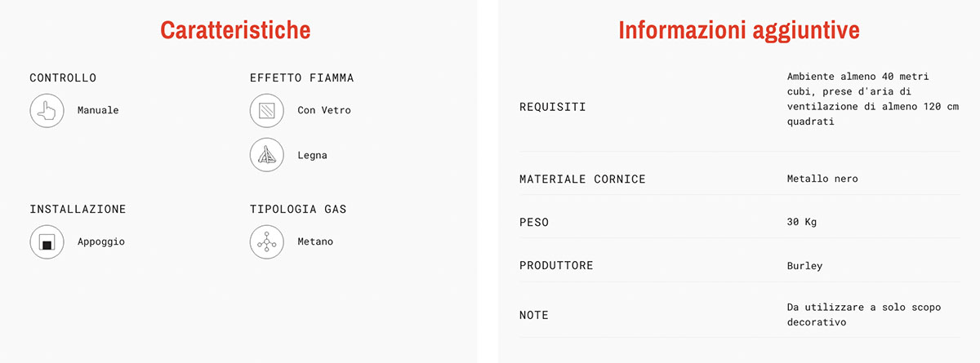Click the Caratteristiche heading

click(235, 30)
